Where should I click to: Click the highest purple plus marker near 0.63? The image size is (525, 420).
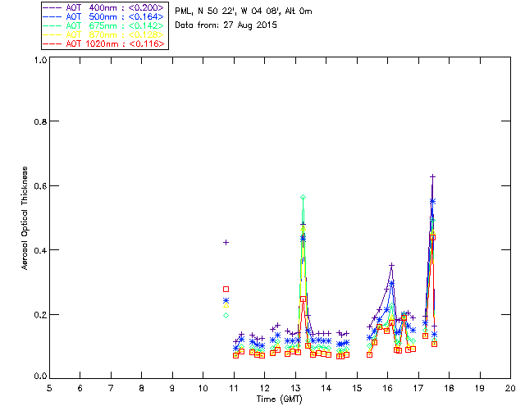432,176
